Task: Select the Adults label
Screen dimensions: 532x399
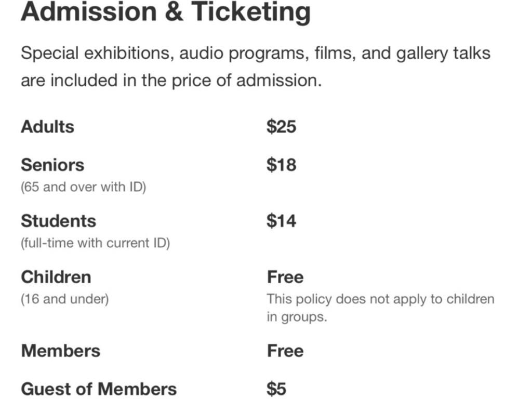Action: pyautogui.click(x=47, y=127)
